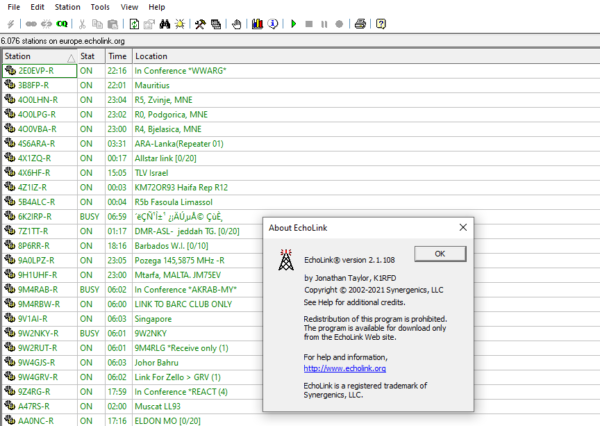Click the Find binoculars toolbar icon
This screenshot has width=600, height=426.
(165, 24)
